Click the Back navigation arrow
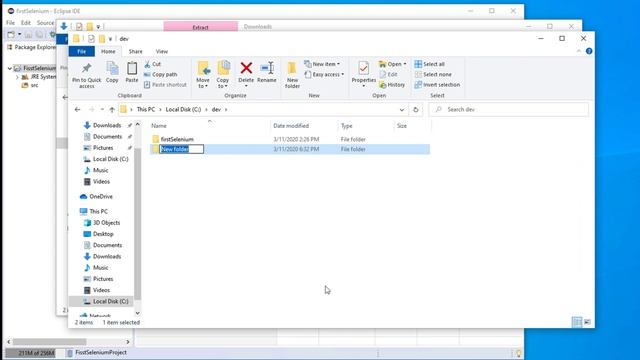 click(78, 109)
